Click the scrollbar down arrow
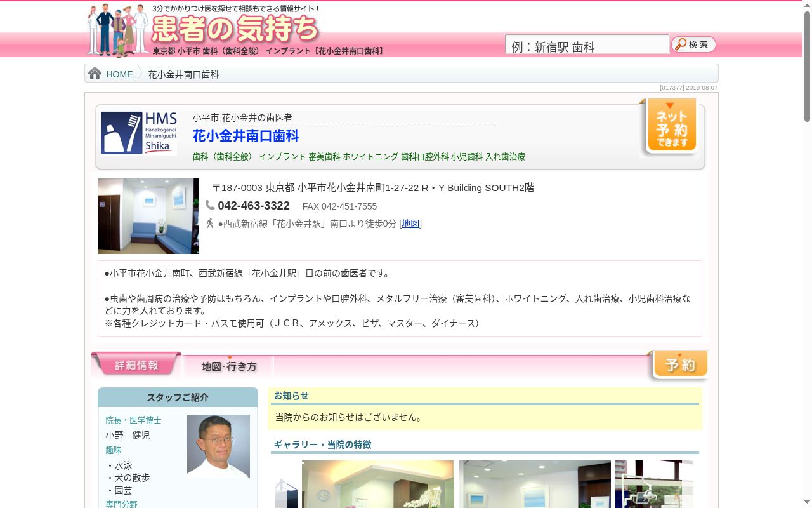Screen dimensions: 812x508 pos(807,503)
